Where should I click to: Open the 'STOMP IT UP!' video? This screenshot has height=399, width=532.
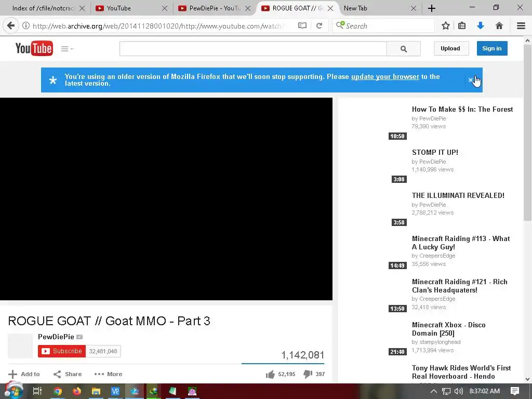click(x=435, y=152)
